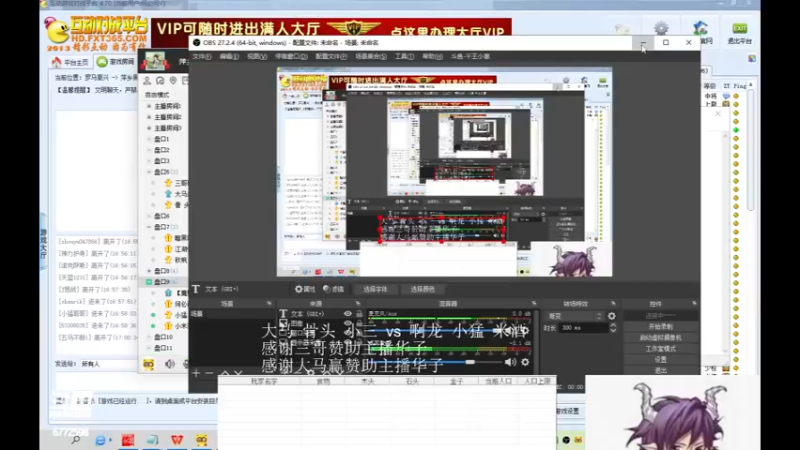Pop out the Sources dock panel icon

[x=358, y=304]
